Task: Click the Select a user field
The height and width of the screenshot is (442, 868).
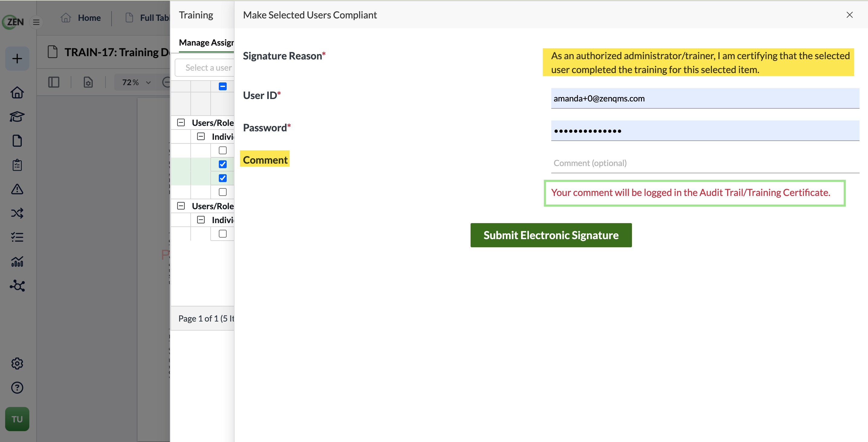Action: pos(205,68)
